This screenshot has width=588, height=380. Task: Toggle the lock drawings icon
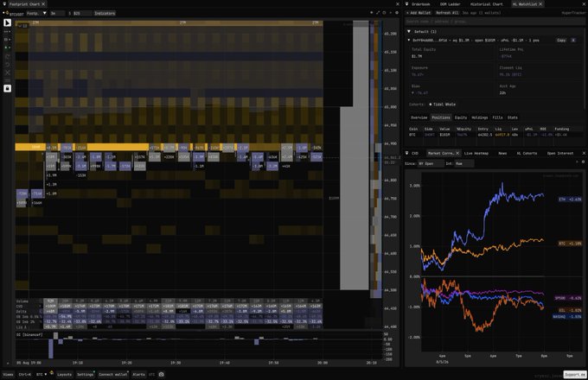click(7, 88)
